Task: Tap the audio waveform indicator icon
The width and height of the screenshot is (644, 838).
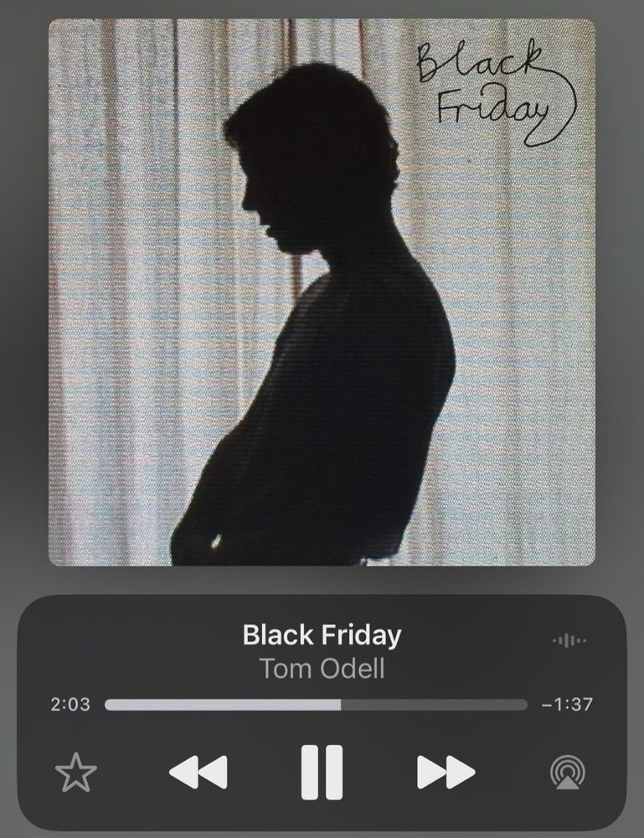Action: click(x=569, y=639)
